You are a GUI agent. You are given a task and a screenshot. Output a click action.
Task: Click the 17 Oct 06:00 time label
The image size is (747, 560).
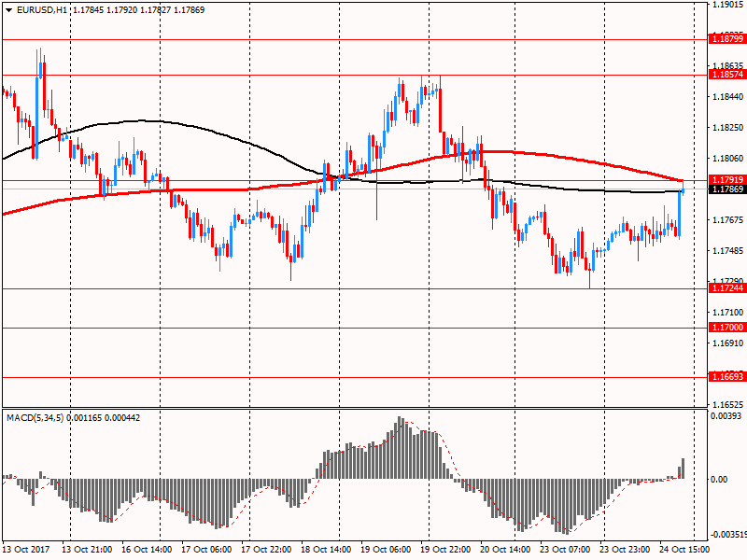point(206,550)
